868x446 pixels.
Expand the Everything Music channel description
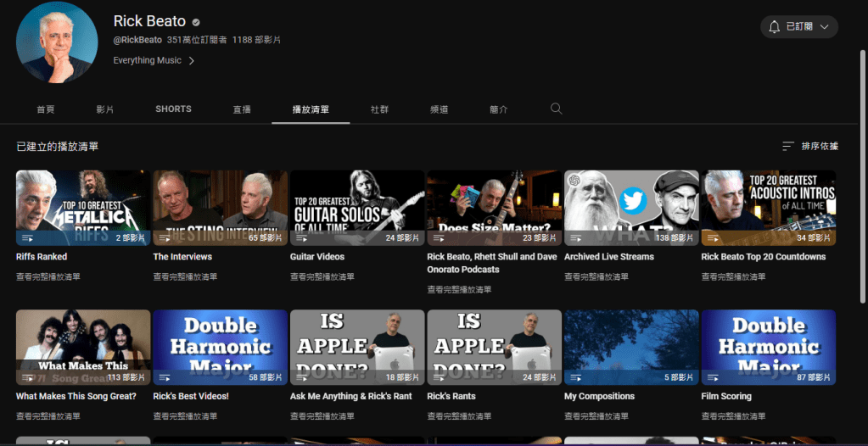pos(154,61)
